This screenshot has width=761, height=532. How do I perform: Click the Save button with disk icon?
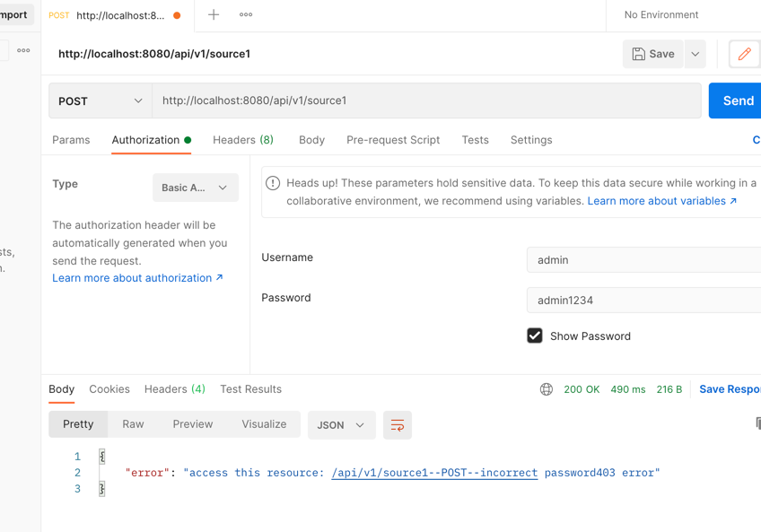tap(652, 54)
